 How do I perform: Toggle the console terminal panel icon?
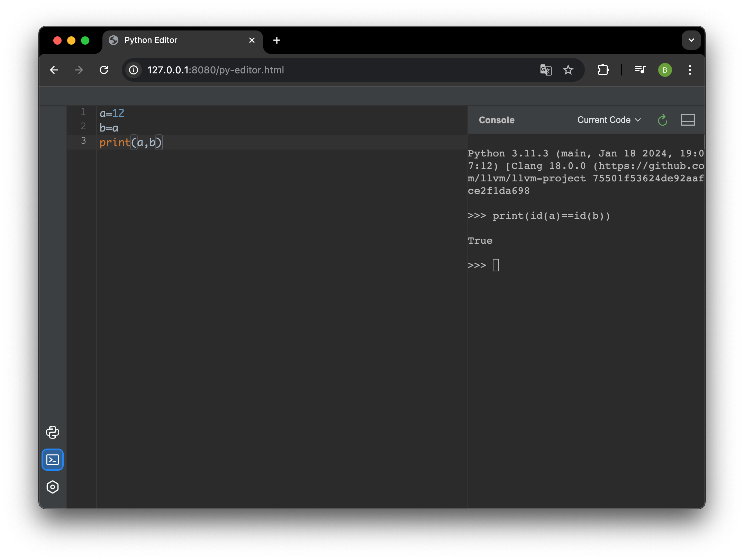(x=53, y=460)
